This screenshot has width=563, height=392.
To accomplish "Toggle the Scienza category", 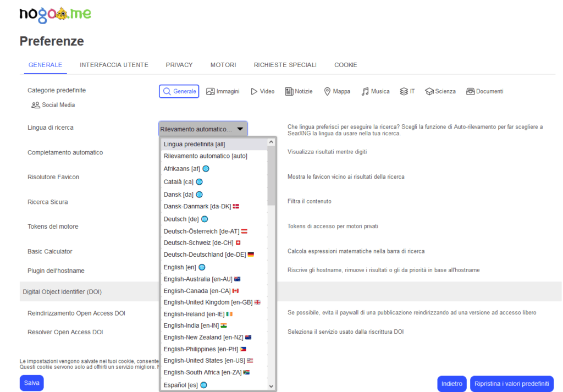I will click(x=440, y=91).
